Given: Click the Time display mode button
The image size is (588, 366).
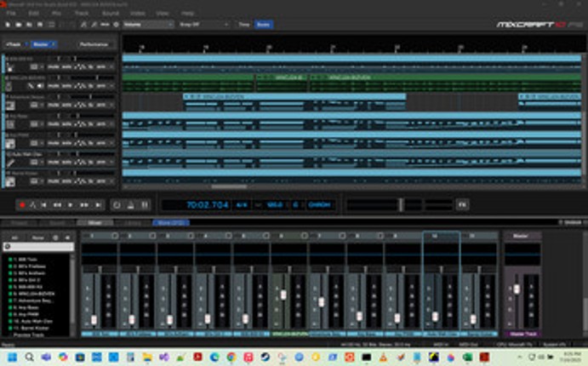Looking at the screenshot, I should pyautogui.click(x=243, y=25).
